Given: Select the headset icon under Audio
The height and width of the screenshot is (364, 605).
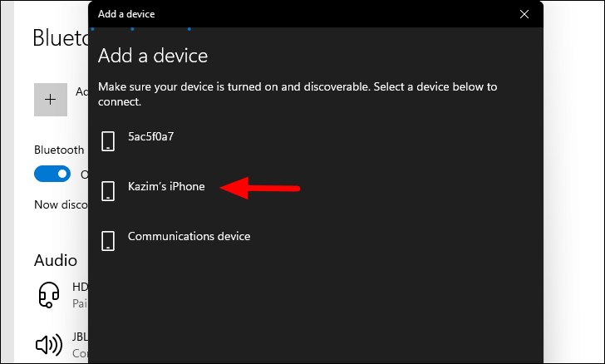Looking at the screenshot, I should click(49, 295).
